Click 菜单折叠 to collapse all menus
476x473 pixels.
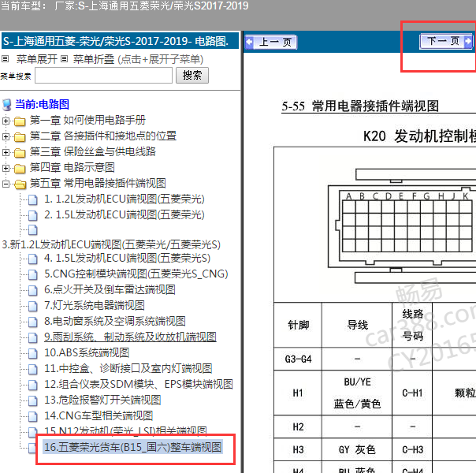(94, 59)
